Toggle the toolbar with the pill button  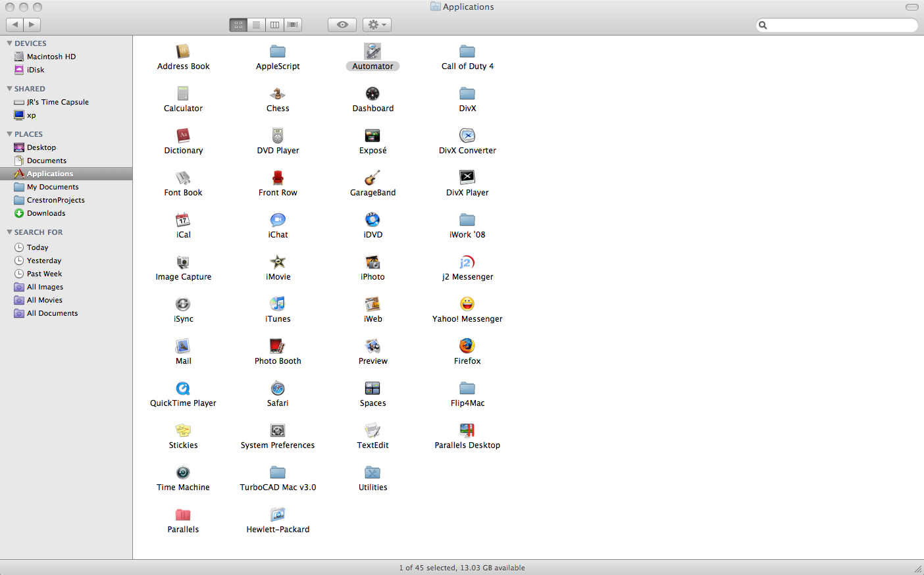[x=911, y=7]
